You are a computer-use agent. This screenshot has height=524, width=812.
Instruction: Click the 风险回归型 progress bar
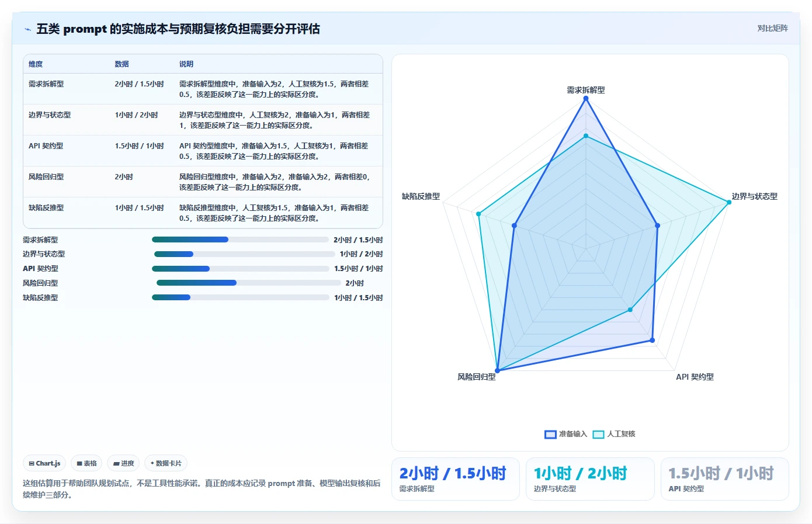point(249,283)
